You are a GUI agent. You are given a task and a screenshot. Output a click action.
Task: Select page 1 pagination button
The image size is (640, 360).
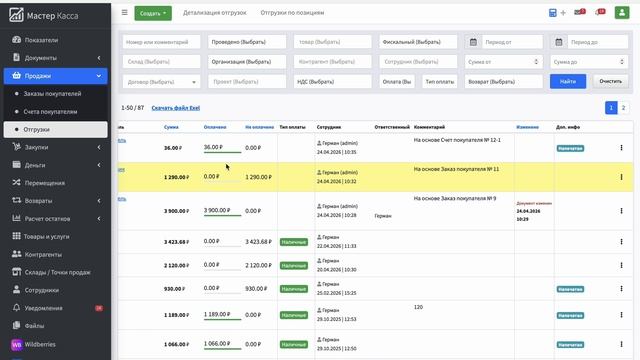[x=611, y=108]
